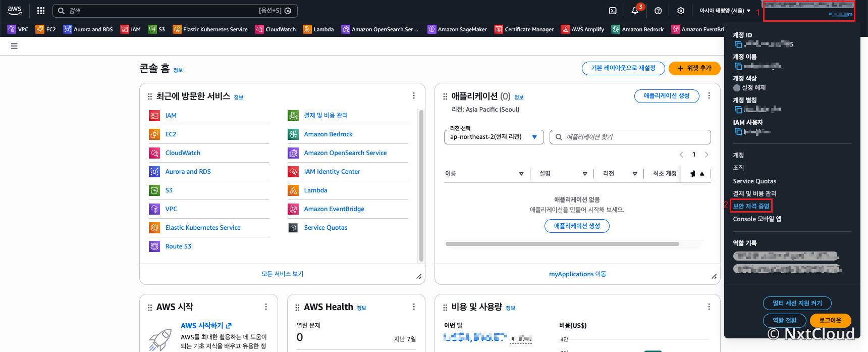The height and width of the screenshot is (352, 868).
Task: Select 계정 in the account menu
Action: [738, 156]
